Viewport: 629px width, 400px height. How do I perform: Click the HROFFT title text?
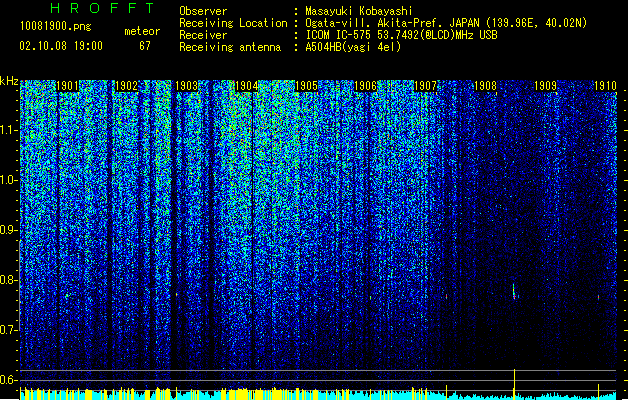pyautogui.click(x=103, y=8)
